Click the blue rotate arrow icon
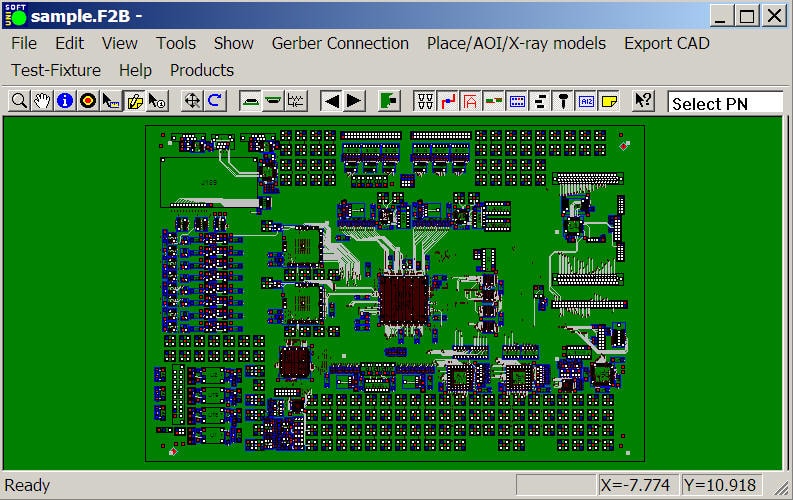Image resolution: width=793 pixels, height=500 pixels. coord(215,101)
